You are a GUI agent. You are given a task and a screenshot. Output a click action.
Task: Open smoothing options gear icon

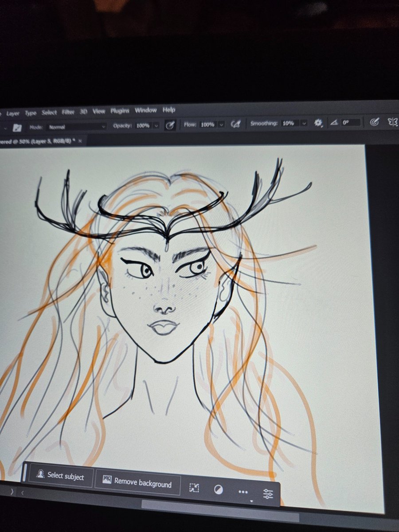pos(318,123)
